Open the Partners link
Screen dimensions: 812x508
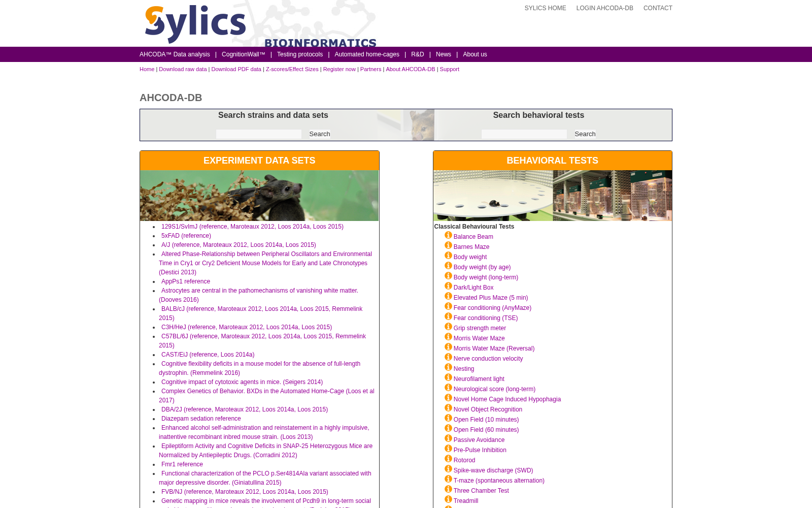point(370,69)
